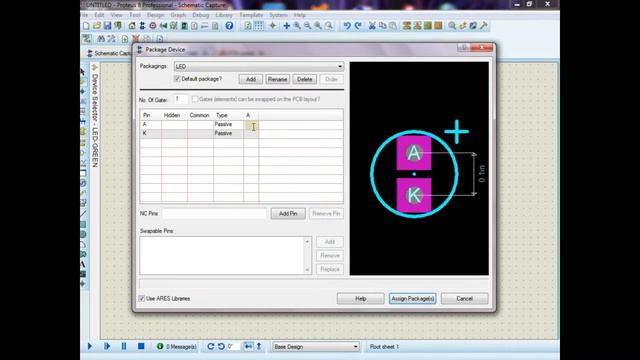Click the Undo arrow icon
Viewport: 640px width, 360px height.
(x=347, y=26)
